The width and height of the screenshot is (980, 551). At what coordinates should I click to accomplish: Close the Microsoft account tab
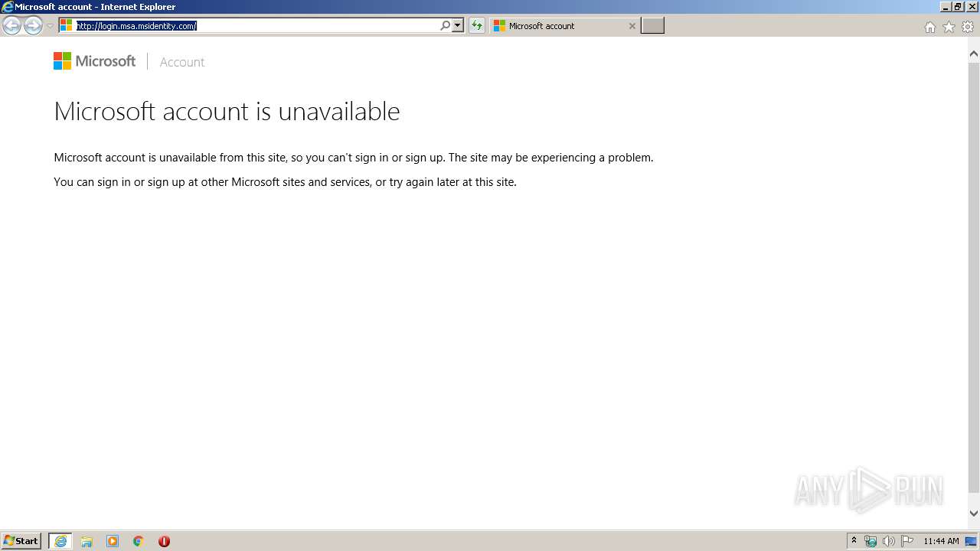coord(632,26)
